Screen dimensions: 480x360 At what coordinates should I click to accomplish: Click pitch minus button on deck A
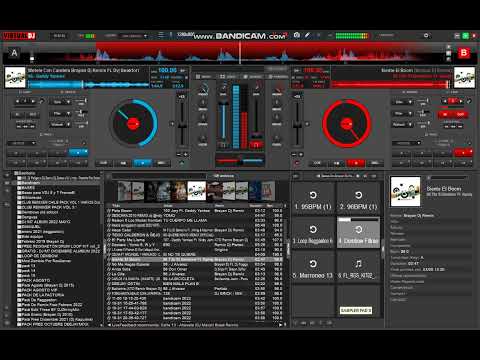(x=179, y=154)
